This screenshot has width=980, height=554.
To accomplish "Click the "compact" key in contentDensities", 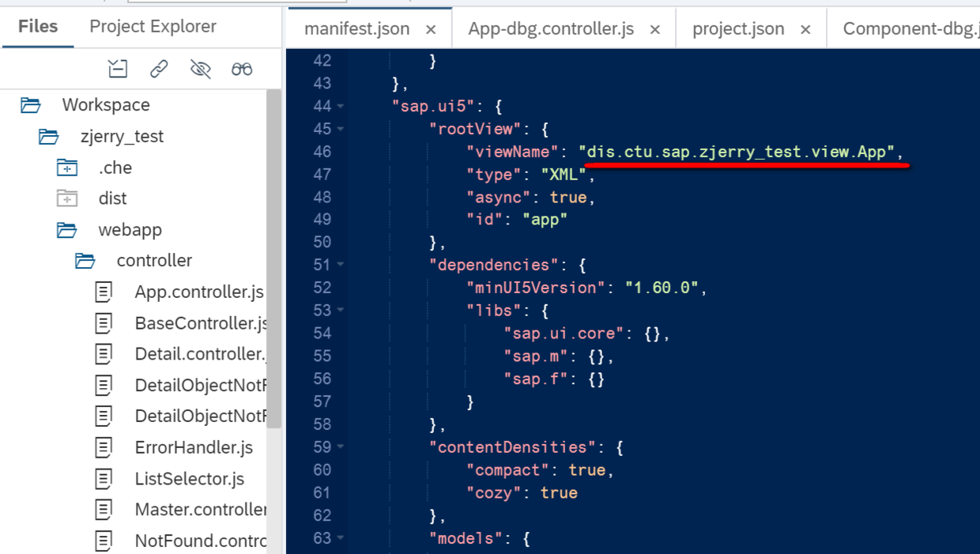I will pos(507,470).
